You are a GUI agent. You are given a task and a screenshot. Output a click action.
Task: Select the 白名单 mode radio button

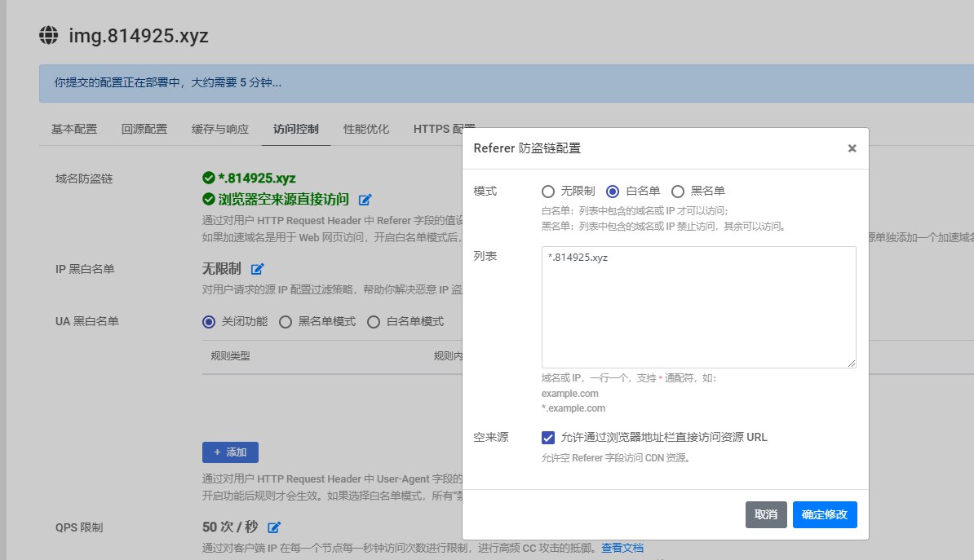(x=613, y=192)
